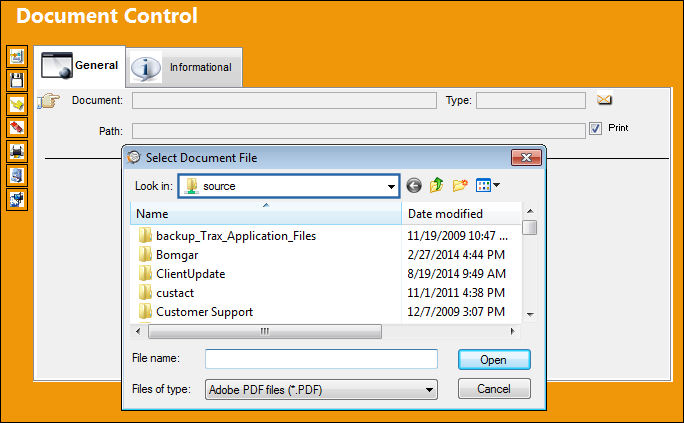Toggle the Print checkbox

point(595,128)
